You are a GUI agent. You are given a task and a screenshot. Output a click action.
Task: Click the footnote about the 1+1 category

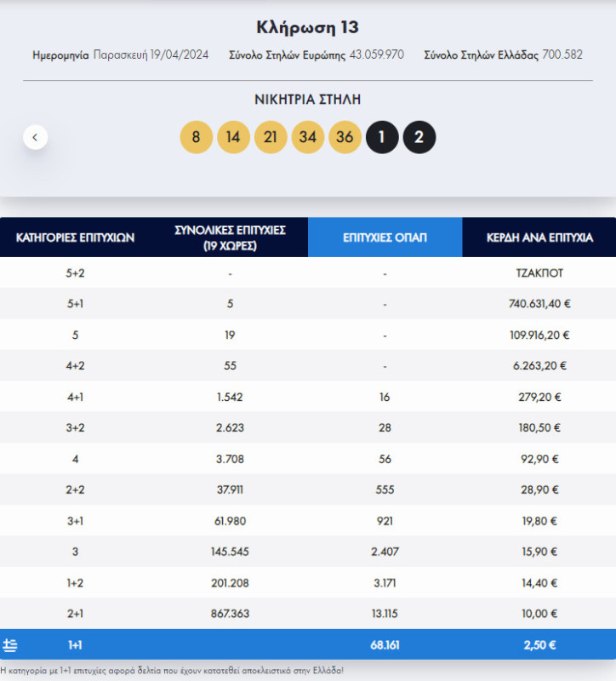coord(173,671)
